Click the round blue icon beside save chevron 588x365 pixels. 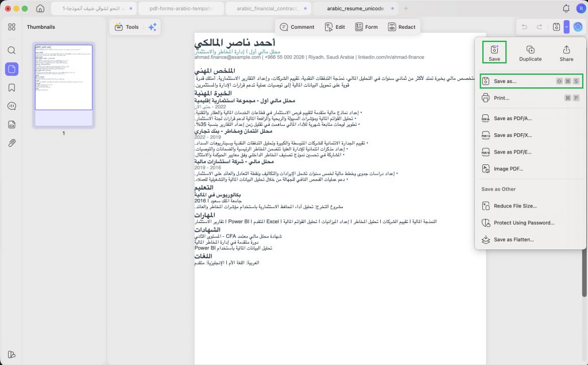(x=578, y=27)
